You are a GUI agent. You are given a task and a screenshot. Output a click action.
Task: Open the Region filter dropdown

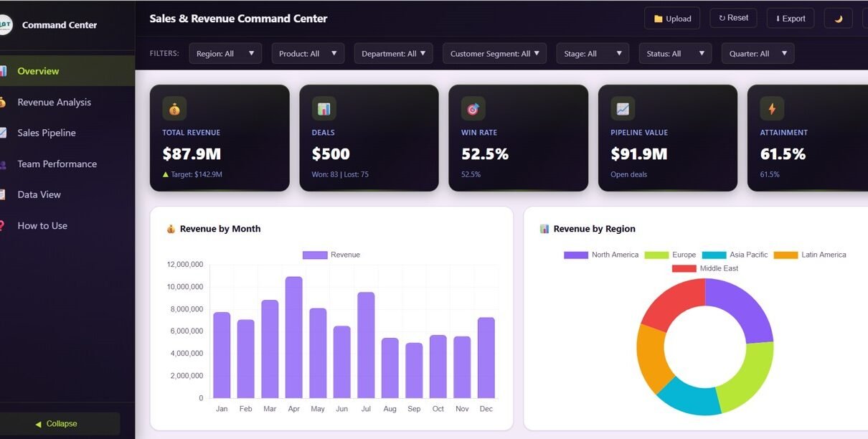click(x=225, y=54)
